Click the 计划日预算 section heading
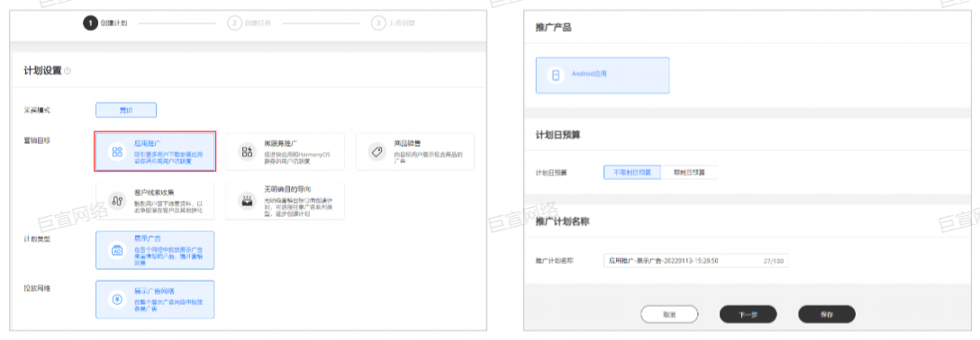Viewport: 980px width, 340px height. tap(558, 136)
